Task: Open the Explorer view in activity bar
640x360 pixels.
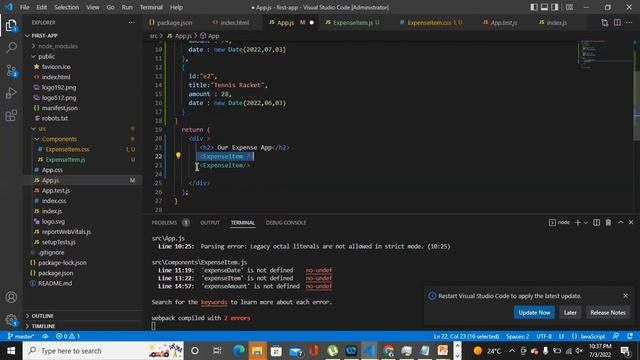Action: tap(11, 26)
